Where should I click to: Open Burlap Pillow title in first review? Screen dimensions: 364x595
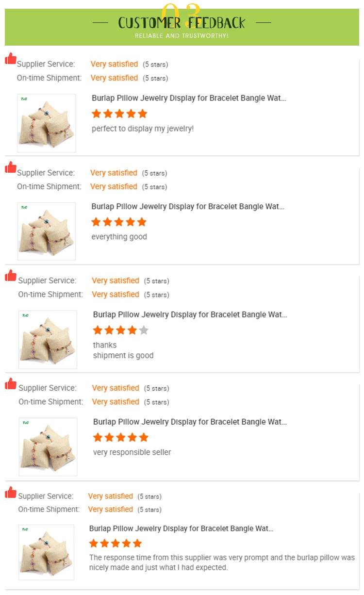point(189,98)
